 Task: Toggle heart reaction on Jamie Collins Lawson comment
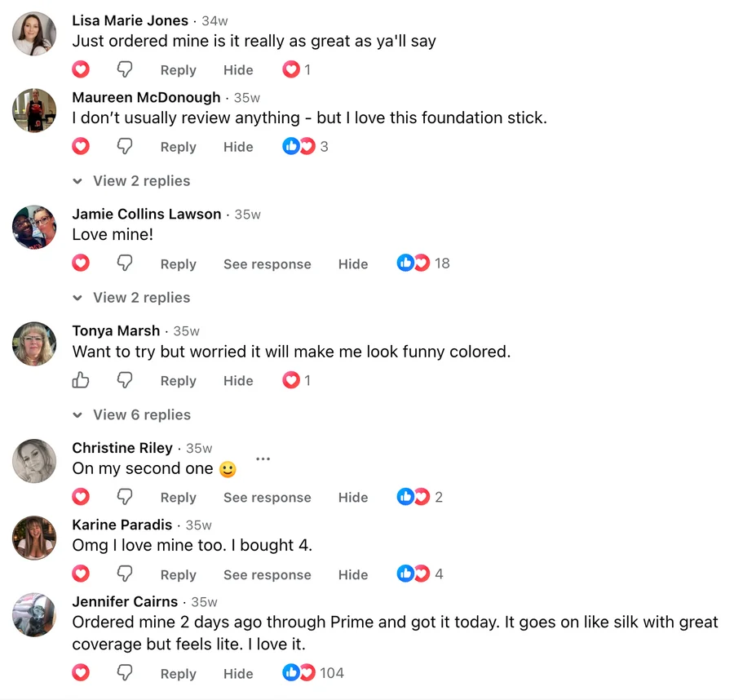(81, 264)
